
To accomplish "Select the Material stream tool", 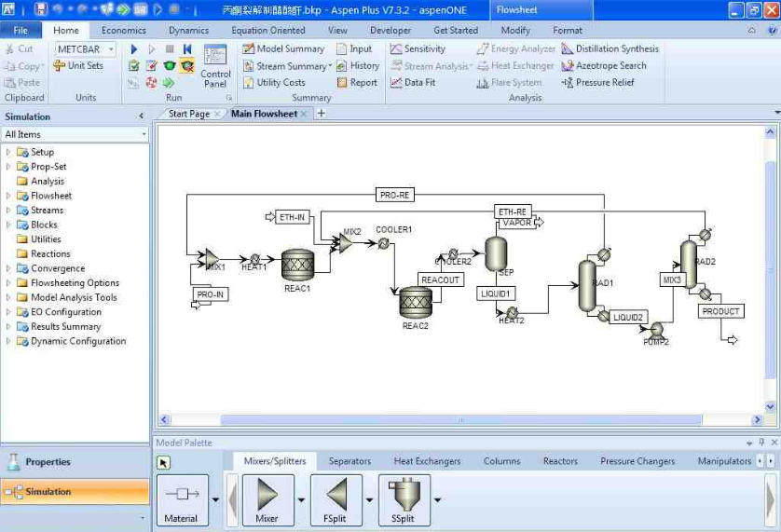I will click(x=182, y=499).
